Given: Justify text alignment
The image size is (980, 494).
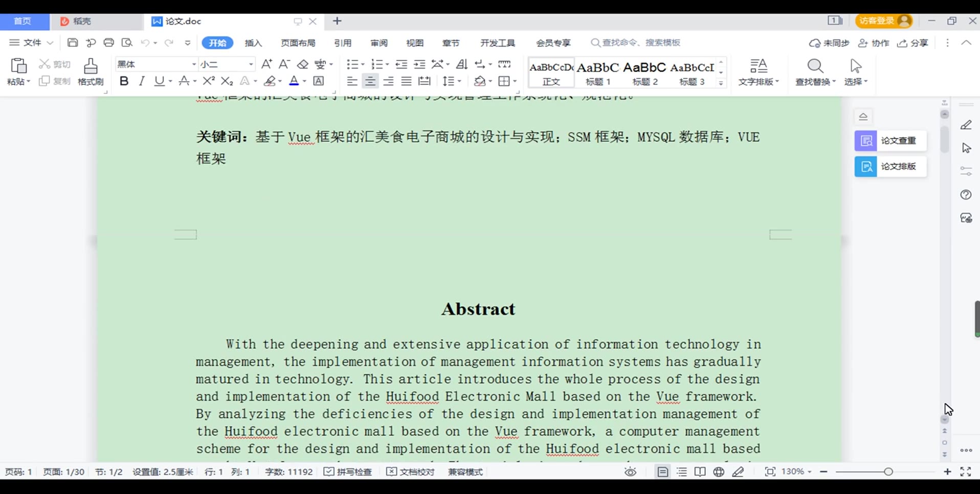Looking at the screenshot, I should [x=407, y=81].
